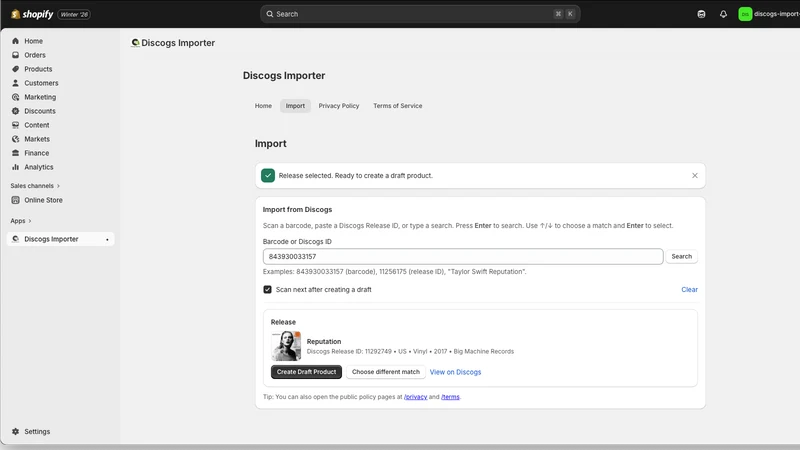Open the Home sidebar icon
This screenshot has height=450, width=800.
pos(15,41)
